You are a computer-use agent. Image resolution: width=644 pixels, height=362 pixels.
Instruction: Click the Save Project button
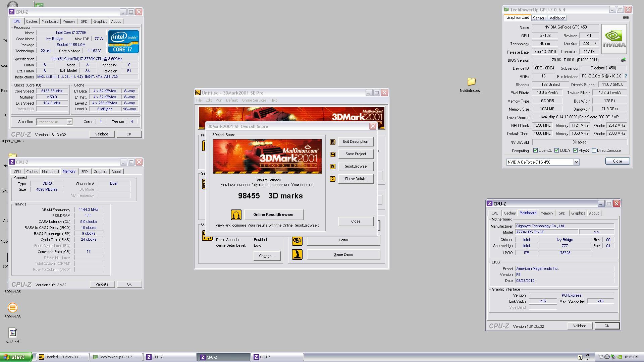coord(356,154)
